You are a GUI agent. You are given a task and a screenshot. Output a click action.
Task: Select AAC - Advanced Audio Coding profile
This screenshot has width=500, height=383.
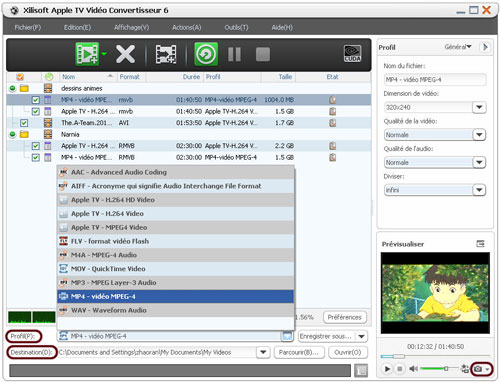coord(176,172)
